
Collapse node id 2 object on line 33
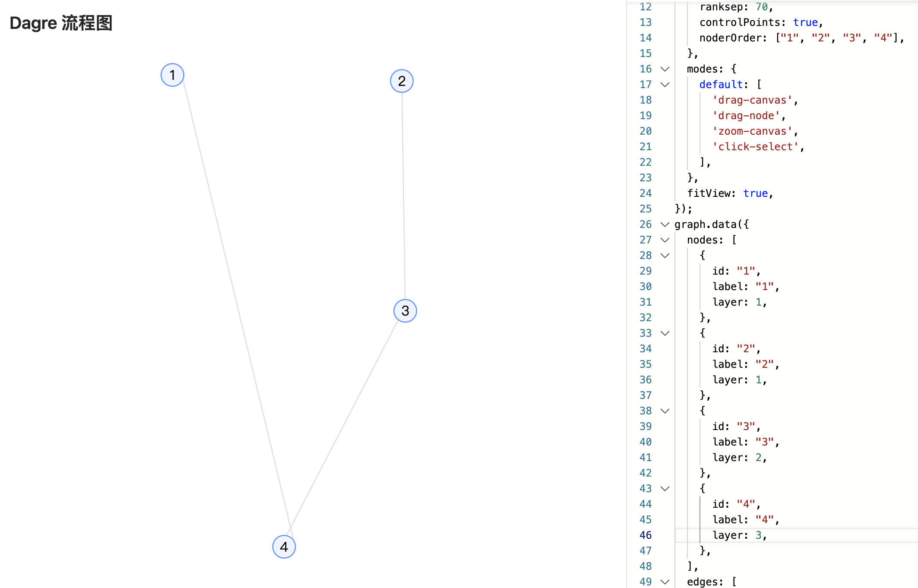[665, 333]
